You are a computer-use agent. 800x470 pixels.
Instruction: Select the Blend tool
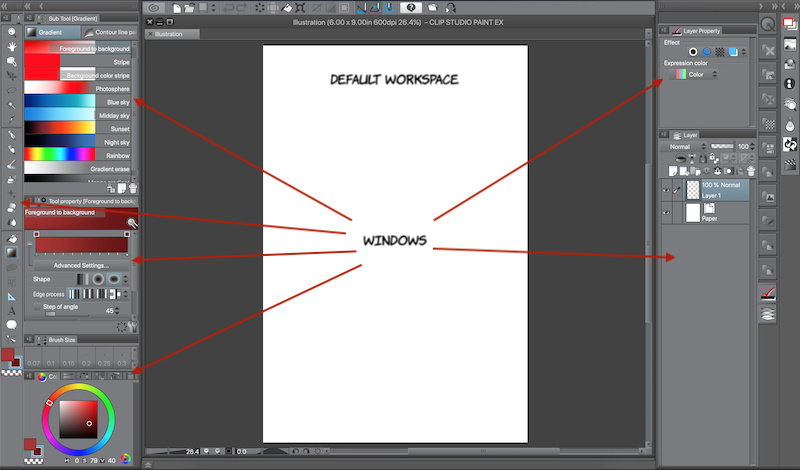click(11, 222)
